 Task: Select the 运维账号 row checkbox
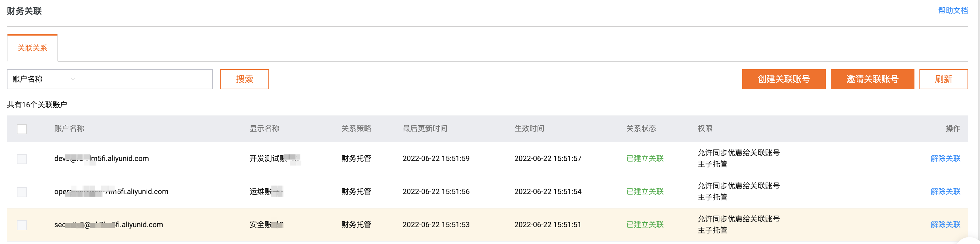(x=22, y=192)
